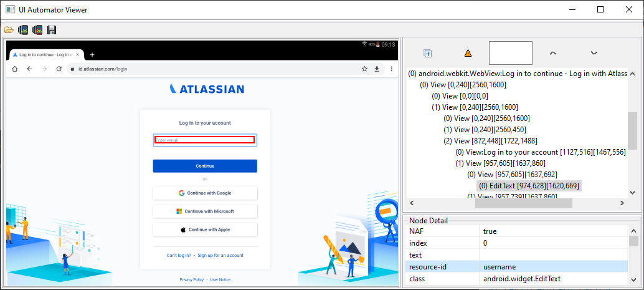This screenshot has height=290, width=644.
Task: Select the android.webkit.WebView tree node
Action: (518, 74)
